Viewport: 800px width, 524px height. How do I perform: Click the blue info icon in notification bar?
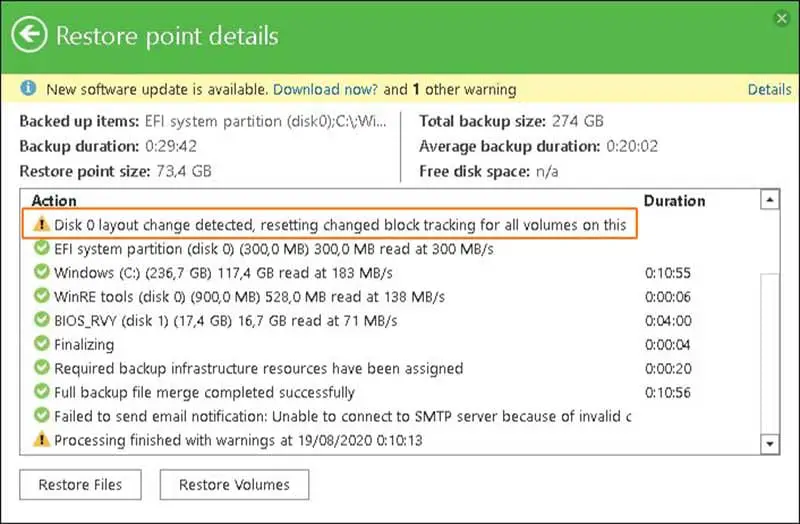(x=28, y=88)
